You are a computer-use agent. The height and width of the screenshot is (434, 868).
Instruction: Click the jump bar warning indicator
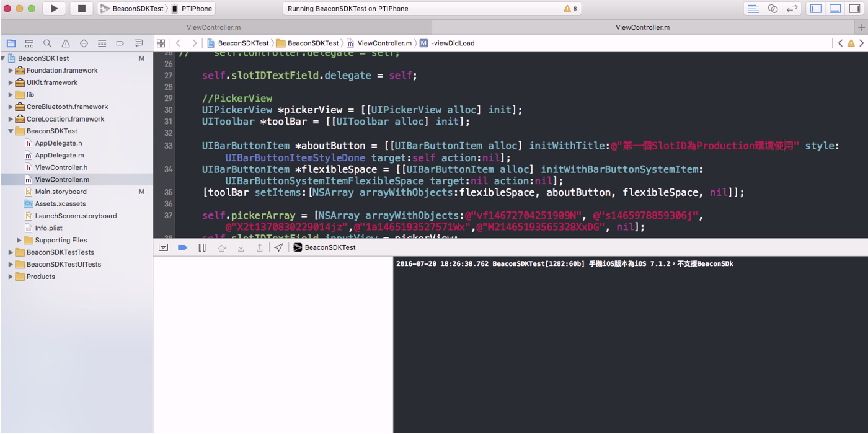pos(851,43)
